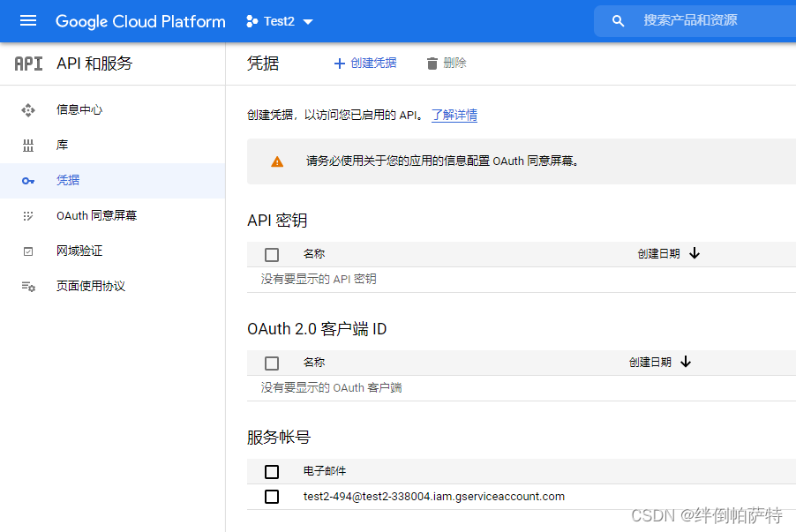
Task: Check the test2-494 service account row checkbox
Action: coord(272,497)
